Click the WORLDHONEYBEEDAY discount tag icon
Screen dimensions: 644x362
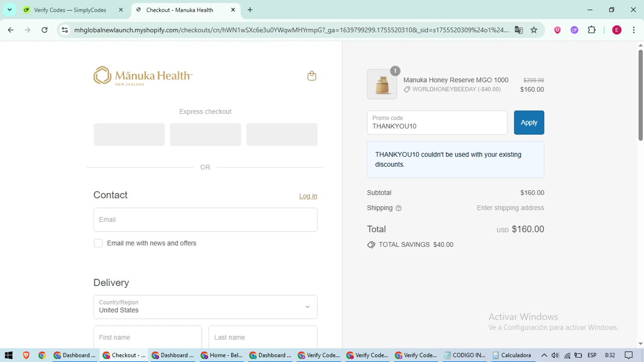point(407,89)
